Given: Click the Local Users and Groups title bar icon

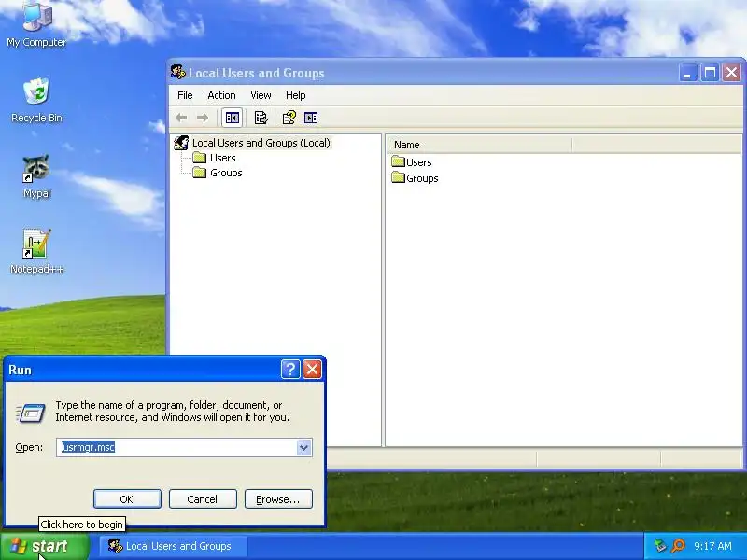Looking at the screenshot, I should click(x=177, y=73).
